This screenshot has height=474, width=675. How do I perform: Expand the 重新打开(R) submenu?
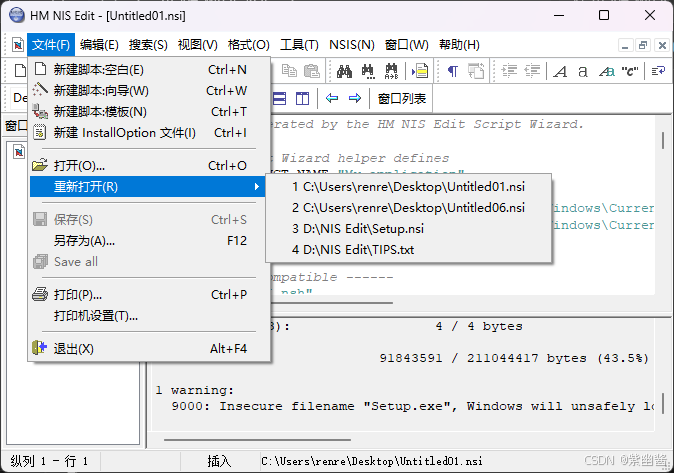149,187
